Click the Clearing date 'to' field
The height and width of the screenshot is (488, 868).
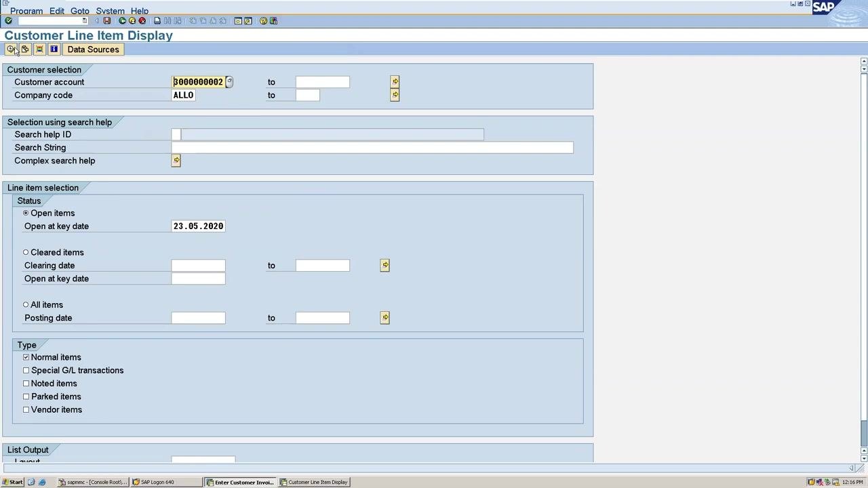(x=323, y=266)
